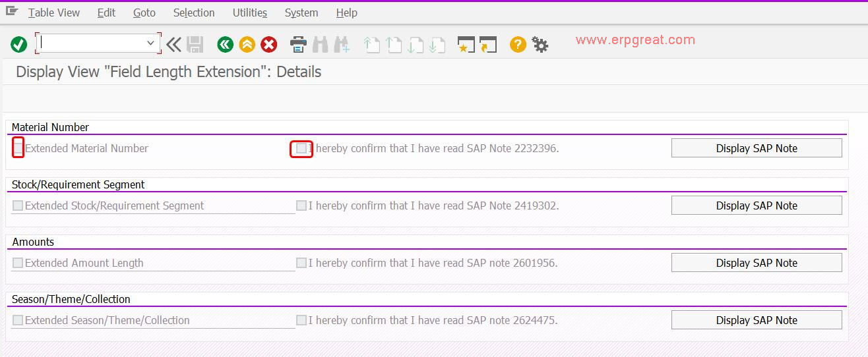Open the Selection menu
868x357 pixels.
pyautogui.click(x=194, y=13)
